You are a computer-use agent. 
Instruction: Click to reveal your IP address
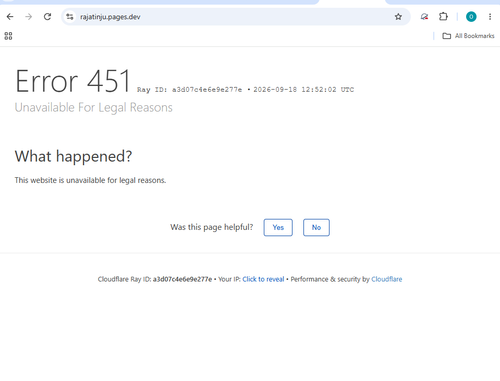tap(263, 279)
